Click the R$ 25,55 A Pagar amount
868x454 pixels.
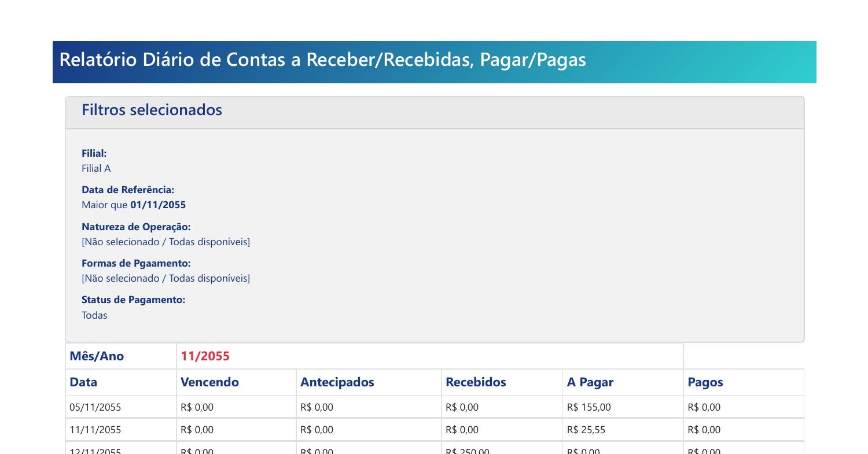click(x=586, y=430)
